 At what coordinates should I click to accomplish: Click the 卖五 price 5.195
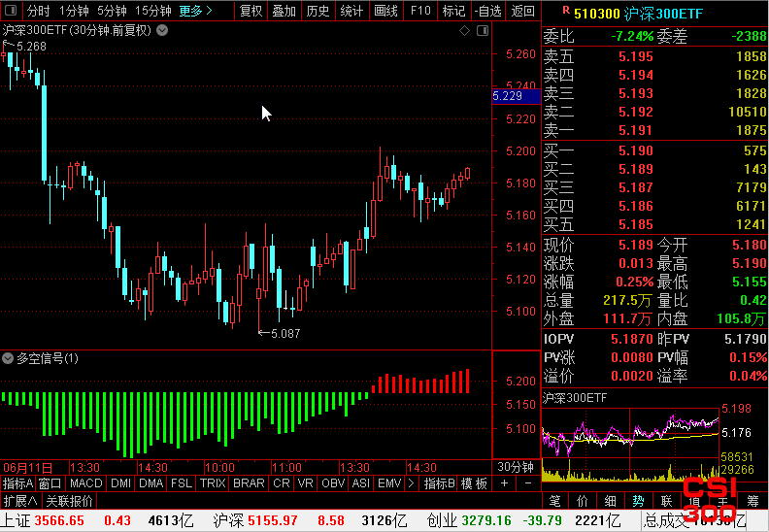point(636,56)
